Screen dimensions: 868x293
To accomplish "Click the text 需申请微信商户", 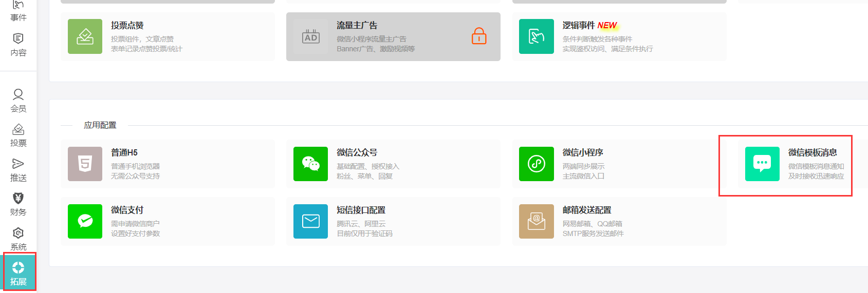I will tap(136, 224).
